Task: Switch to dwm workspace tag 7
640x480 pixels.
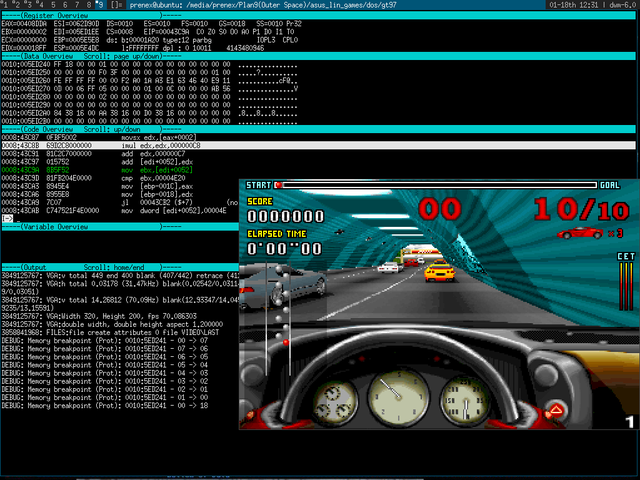Action: pyautogui.click(x=77, y=5)
